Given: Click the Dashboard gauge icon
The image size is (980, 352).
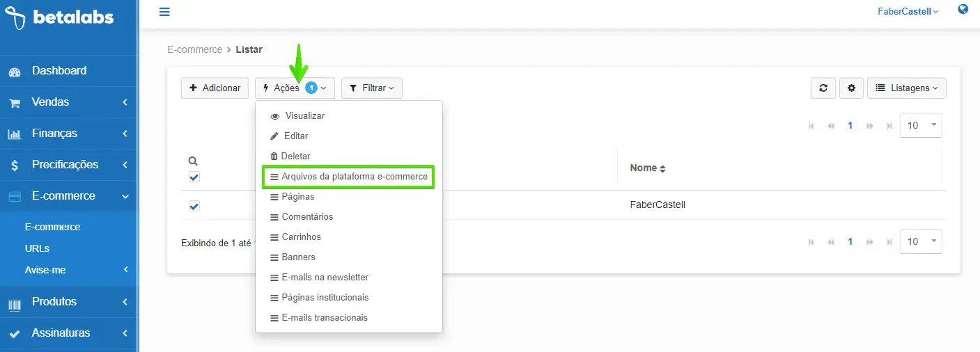Looking at the screenshot, I should click(15, 71).
